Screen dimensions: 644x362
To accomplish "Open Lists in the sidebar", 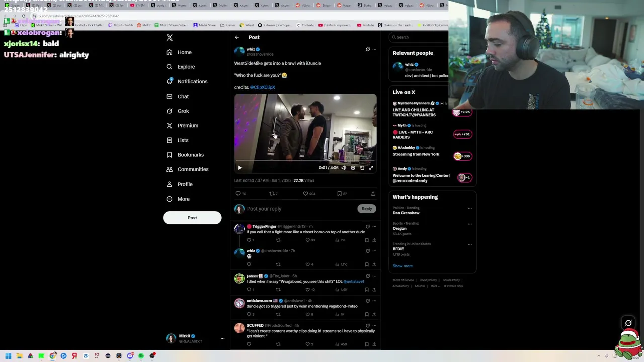I will coord(177,140).
